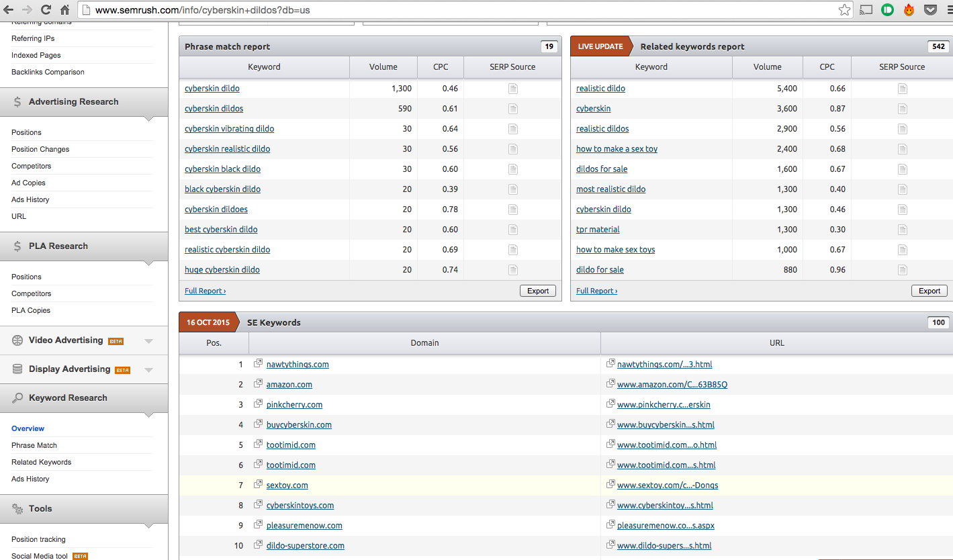The height and width of the screenshot is (560, 953).
Task: Sort Phrase match report by Volume header
Action: (383, 67)
